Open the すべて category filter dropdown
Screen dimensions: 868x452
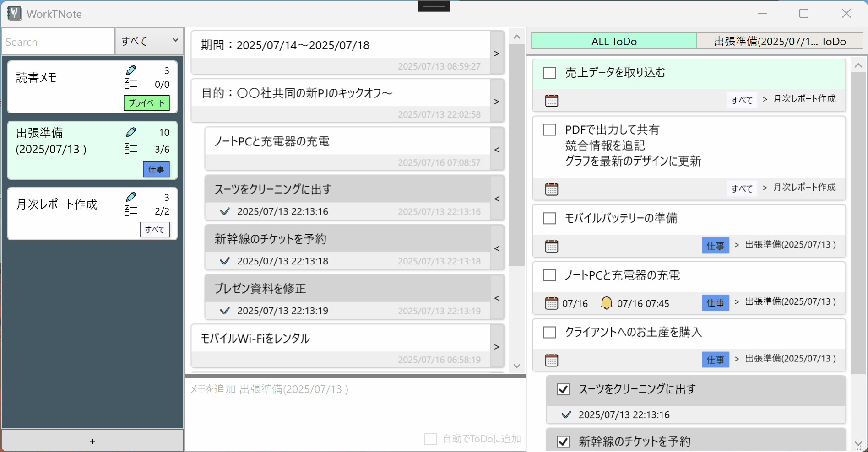coord(150,41)
